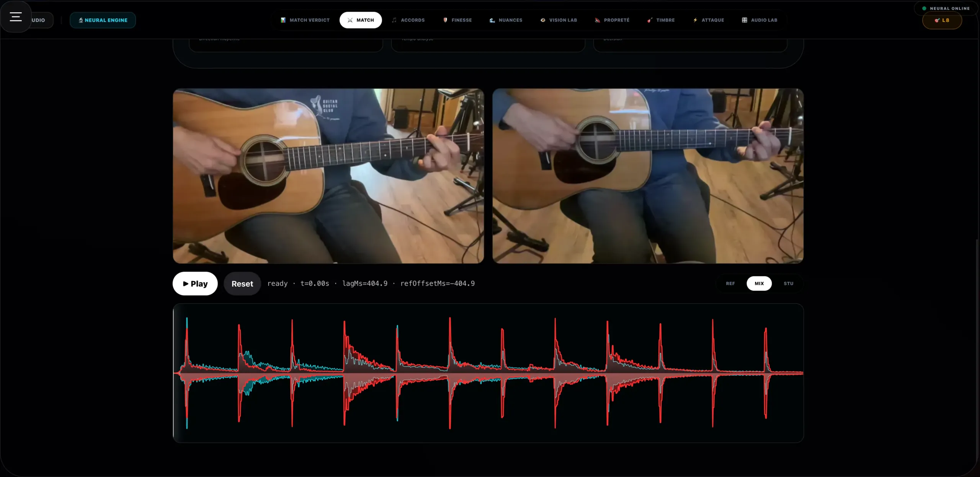Image resolution: width=980 pixels, height=477 pixels.
Task: Click the Finesse shield icon
Action: click(x=445, y=20)
